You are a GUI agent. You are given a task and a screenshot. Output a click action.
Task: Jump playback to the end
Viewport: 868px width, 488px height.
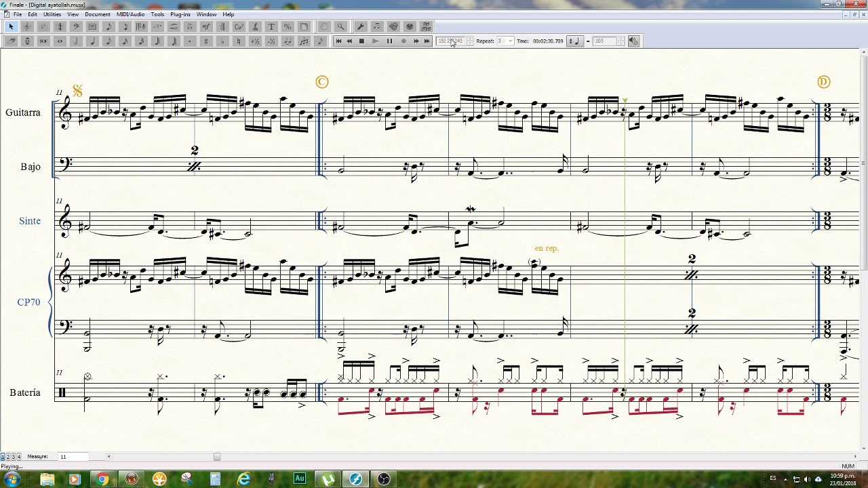(427, 41)
